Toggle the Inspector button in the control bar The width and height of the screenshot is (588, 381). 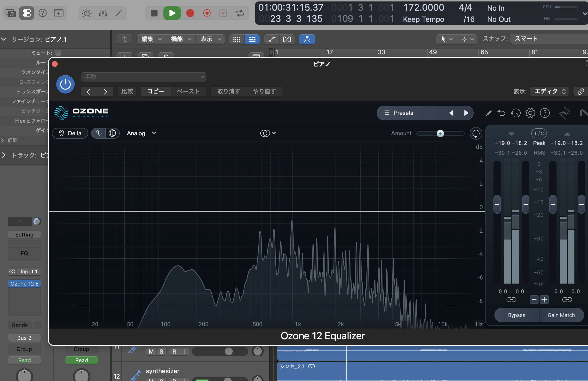point(27,13)
